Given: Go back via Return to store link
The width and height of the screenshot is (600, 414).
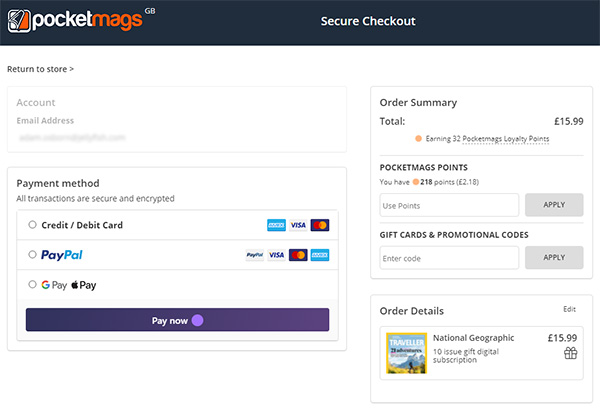Looking at the screenshot, I should click(40, 69).
